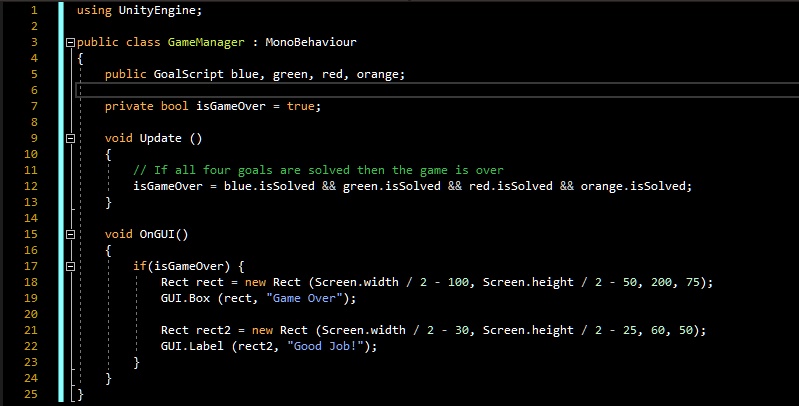
Task: Place cursor in empty highlighted line 6
Action: [437, 90]
